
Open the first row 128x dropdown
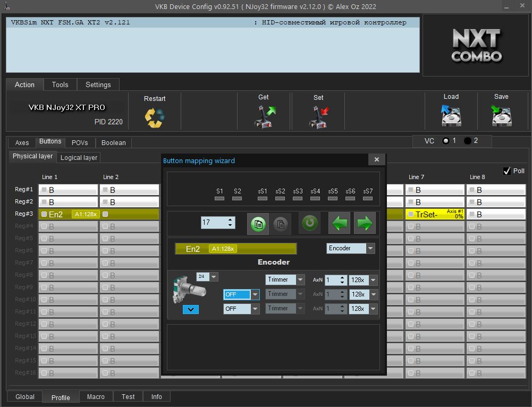coord(373,280)
